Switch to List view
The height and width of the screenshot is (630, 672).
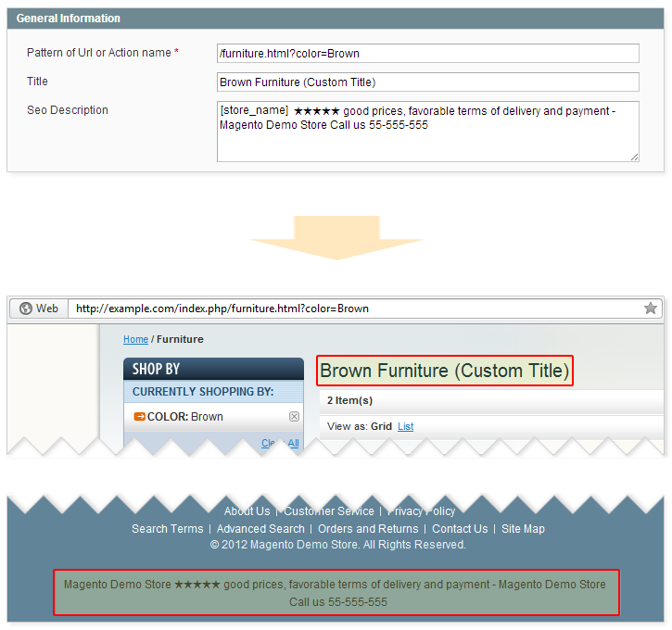click(x=405, y=426)
